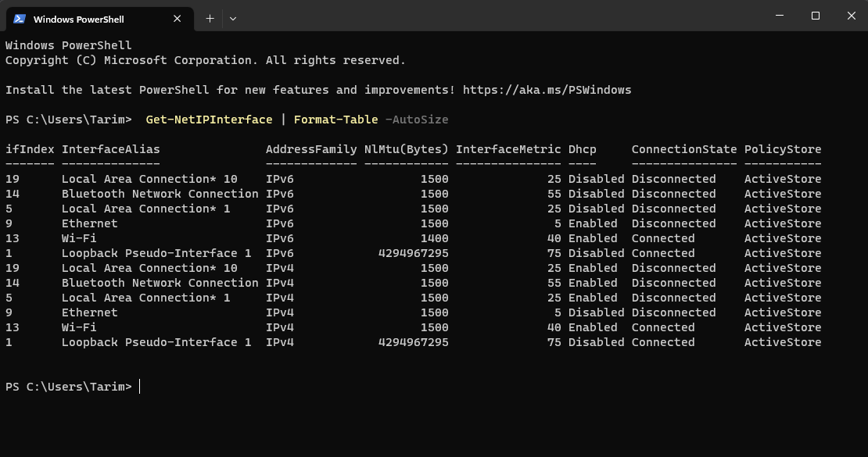868x457 pixels.
Task: Click the maximize window icon
Action: tap(814, 16)
